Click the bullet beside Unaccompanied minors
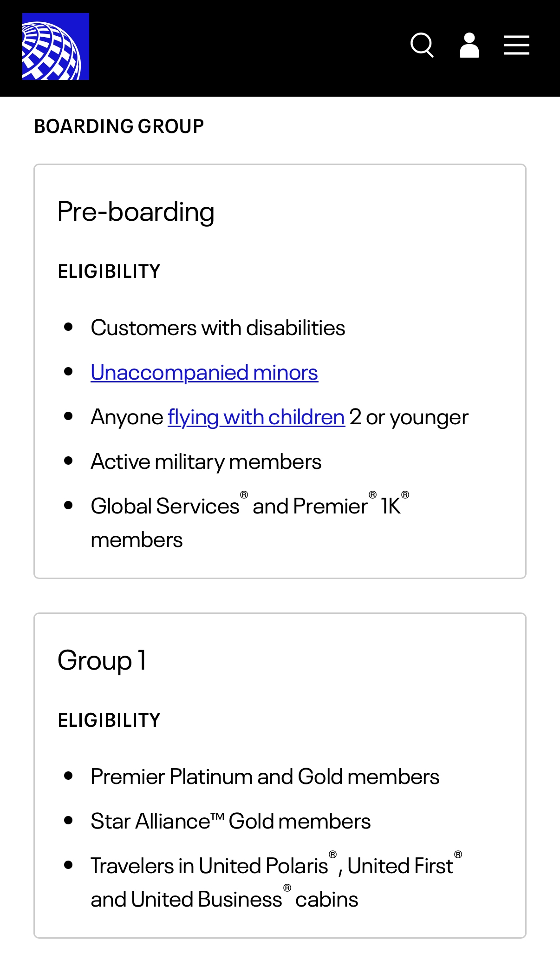The height and width of the screenshot is (954, 560). [x=69, y=372]
